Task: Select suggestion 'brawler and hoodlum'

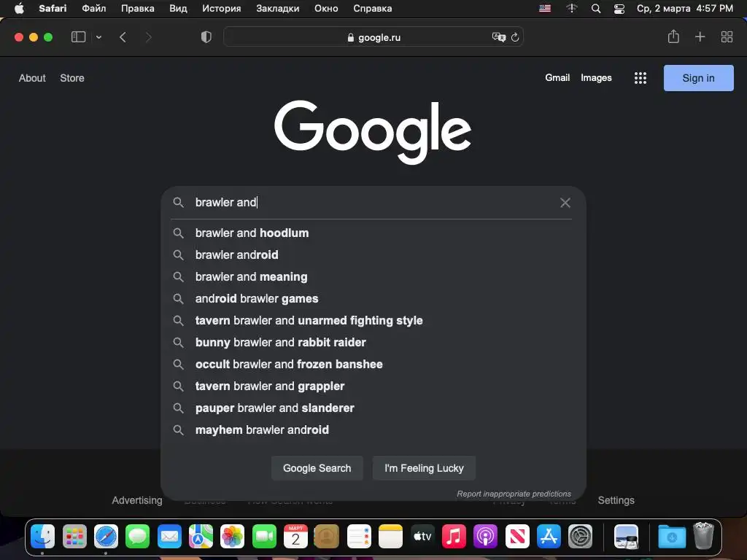Action: click(373, 233)
